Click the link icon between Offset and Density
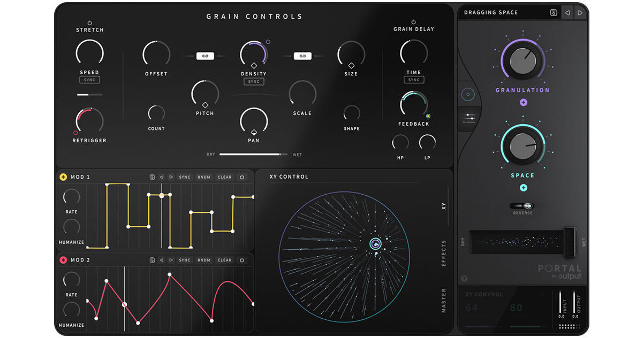The height and width of the screenshot is (338, 644). pyautogui.click(x=205, y=56)
